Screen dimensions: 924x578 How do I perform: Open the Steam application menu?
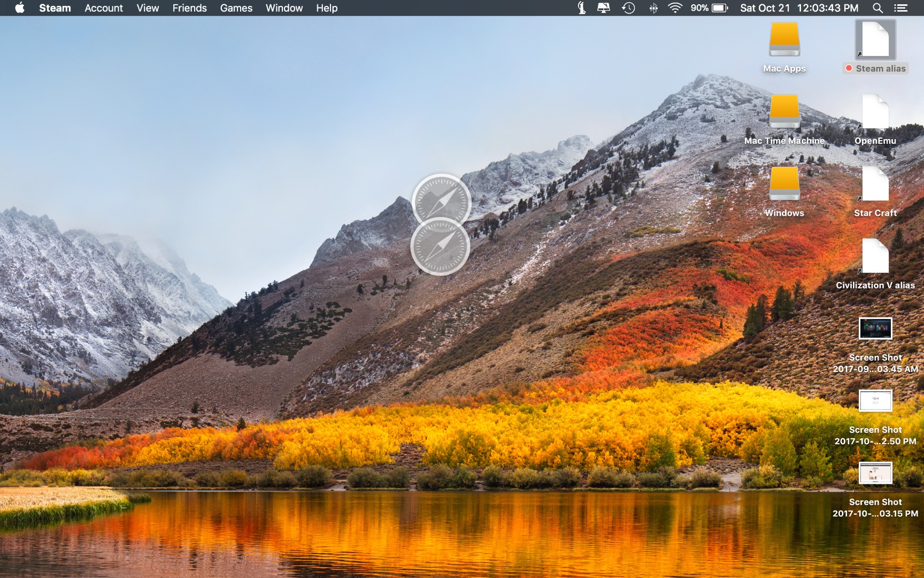tap(55, 8)
